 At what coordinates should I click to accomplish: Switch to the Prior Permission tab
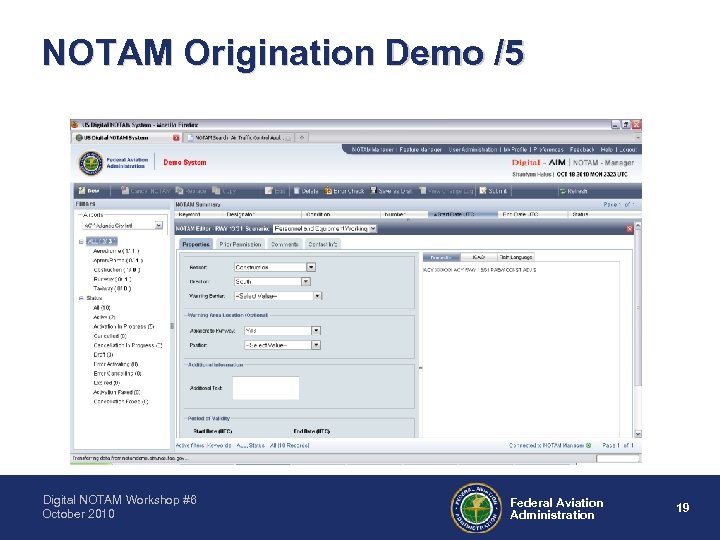point(240,244)
